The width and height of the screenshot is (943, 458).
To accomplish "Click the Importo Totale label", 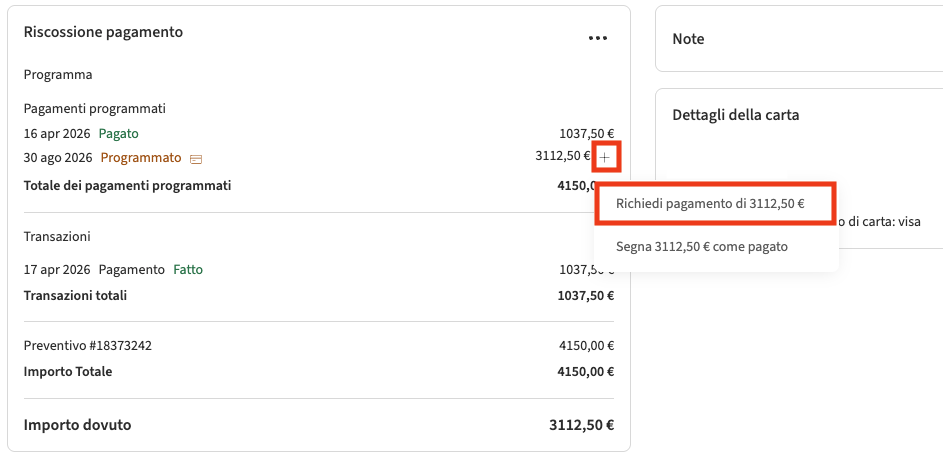I will (68, 371).
